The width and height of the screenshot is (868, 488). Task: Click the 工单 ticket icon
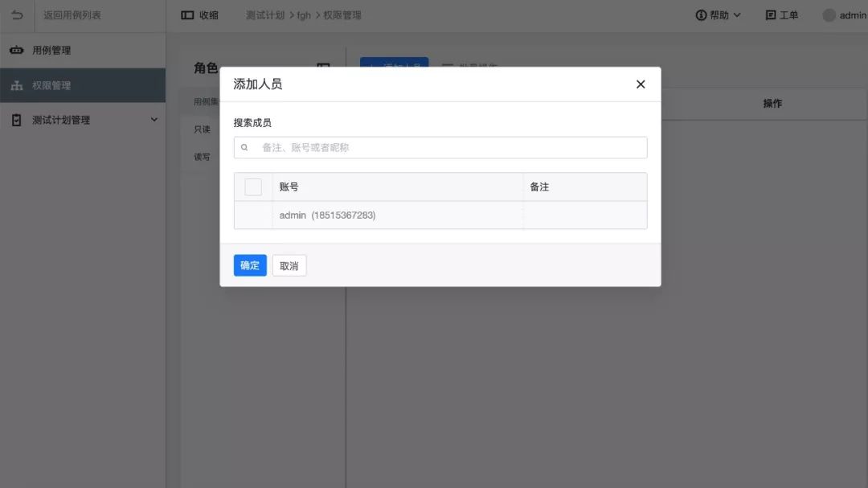click(x=771, y=15)
